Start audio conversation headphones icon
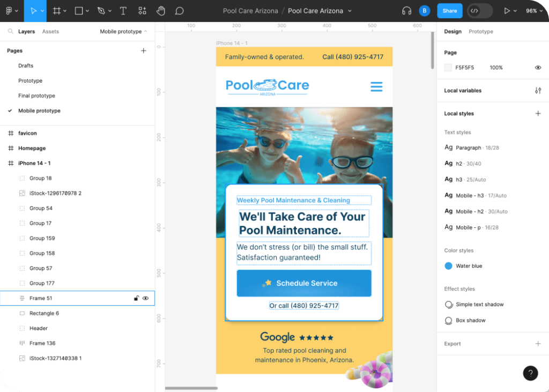This screenshot has width=549, height=392. click(406, 11)
